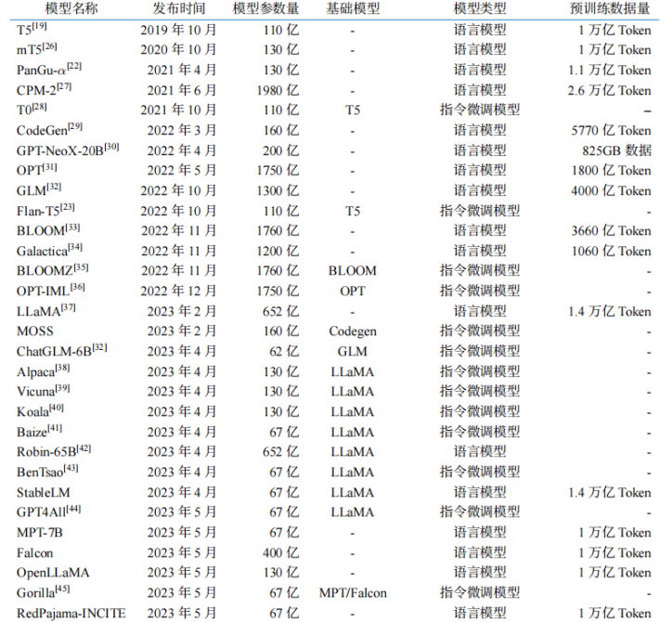Click the Alpaca model name

[43, 371]
